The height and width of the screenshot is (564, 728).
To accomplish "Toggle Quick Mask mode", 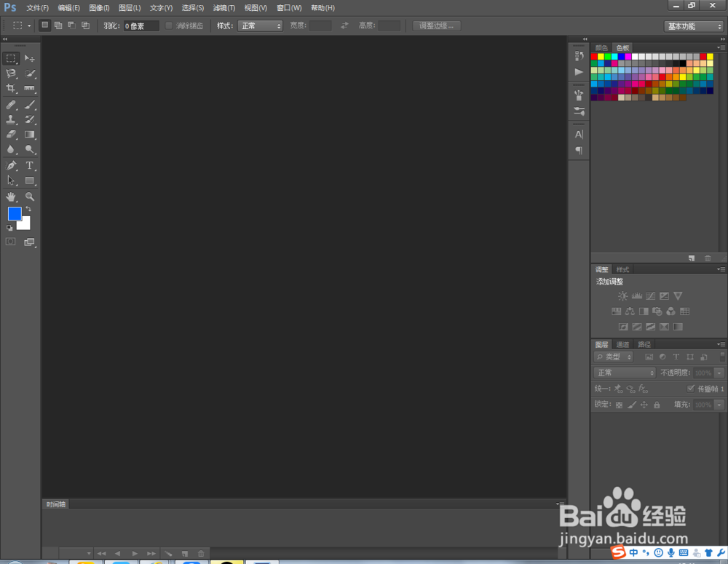I will 11,242.
